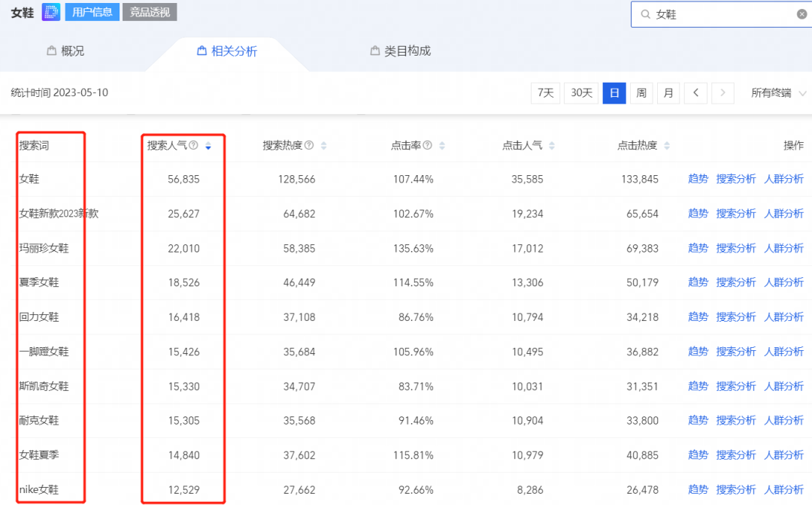Sort by 点击率 using its sort arrows
The height and width of the screenshot is (505, 812).
click(442, 146)
